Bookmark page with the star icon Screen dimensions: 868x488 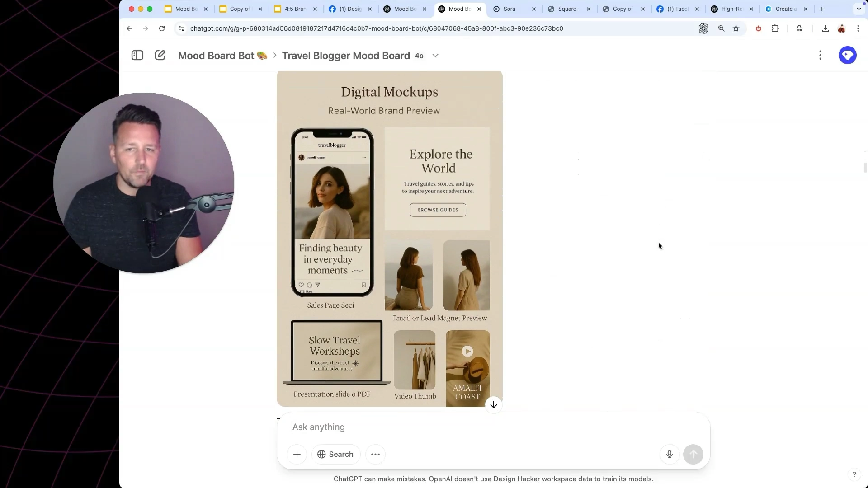[x=736, y=28]
